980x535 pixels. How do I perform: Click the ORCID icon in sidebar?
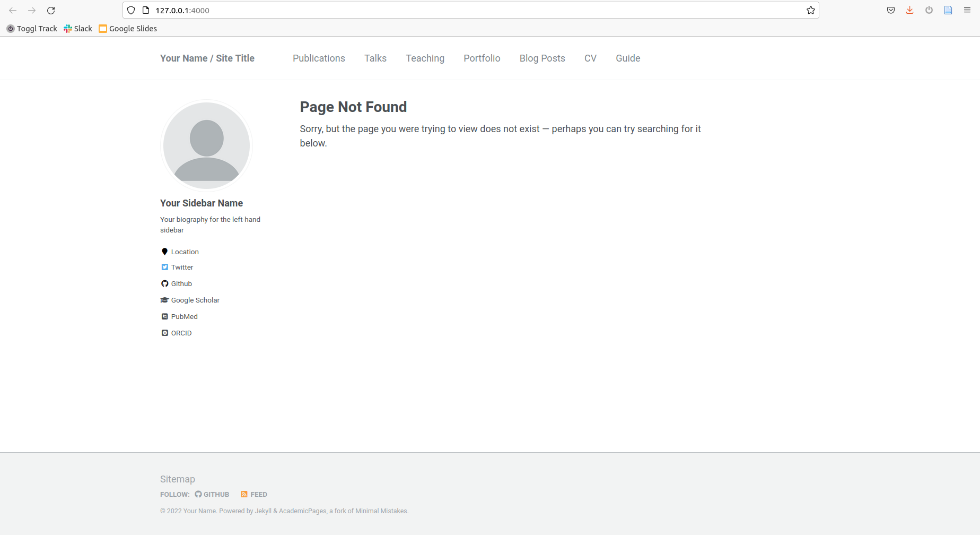(x=165, y=333)
